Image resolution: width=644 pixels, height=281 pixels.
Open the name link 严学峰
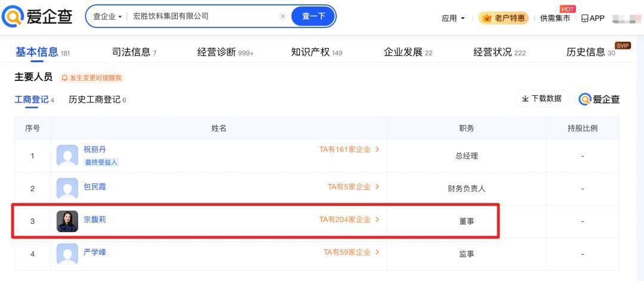(95, 252)
